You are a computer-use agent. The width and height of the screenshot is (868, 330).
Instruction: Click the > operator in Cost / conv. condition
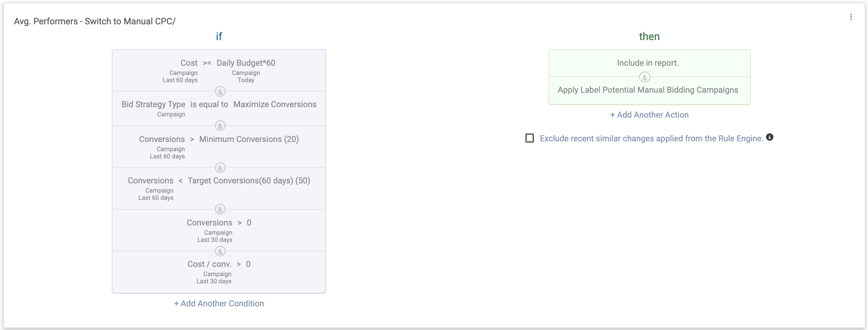239,264
